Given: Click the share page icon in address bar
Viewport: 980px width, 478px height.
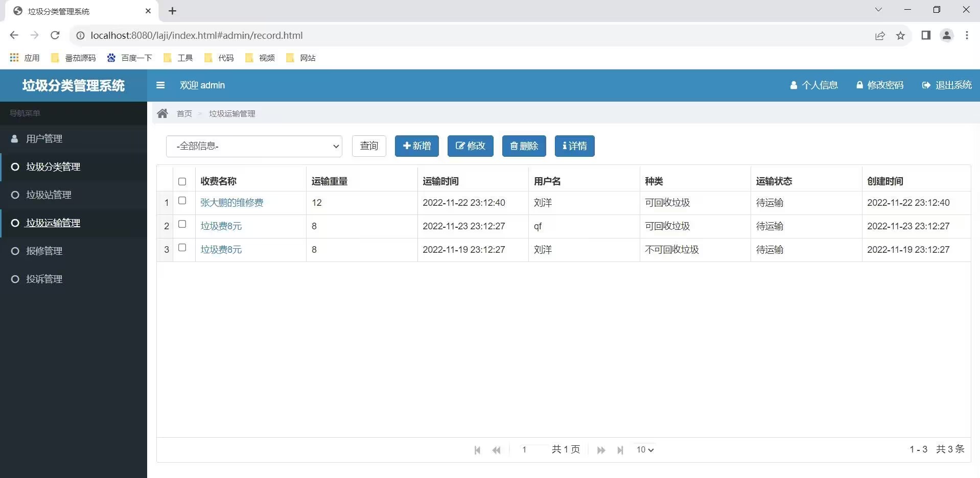Looking at the screenshot, I should click(x=880, y=35).
